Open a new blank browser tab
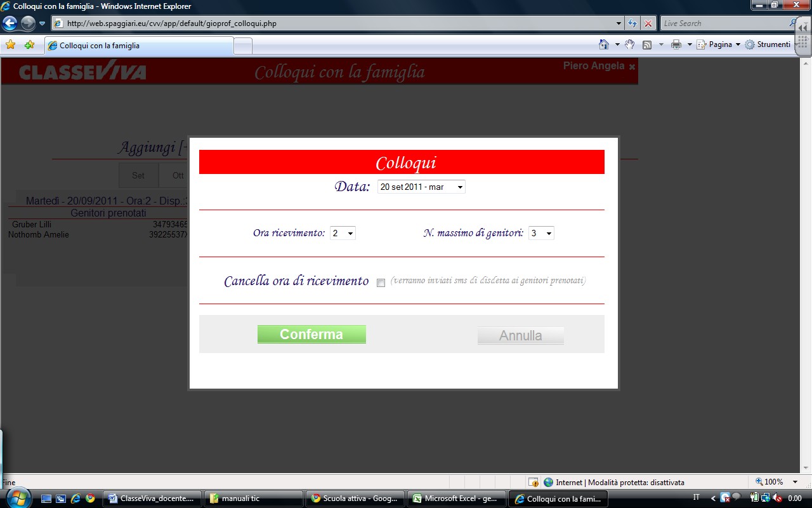Screen dimensions: 812x508 pyautogui.click(x=243, y=46)
